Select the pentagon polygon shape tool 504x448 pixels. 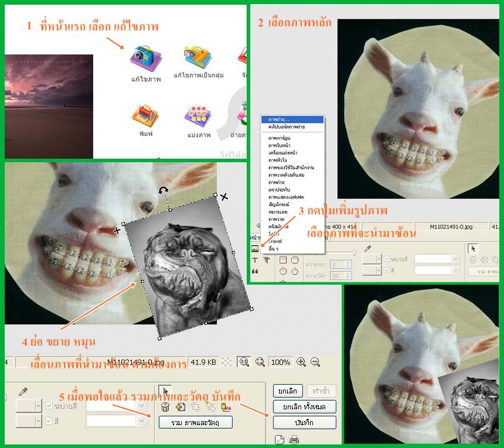tap(295, 271)
